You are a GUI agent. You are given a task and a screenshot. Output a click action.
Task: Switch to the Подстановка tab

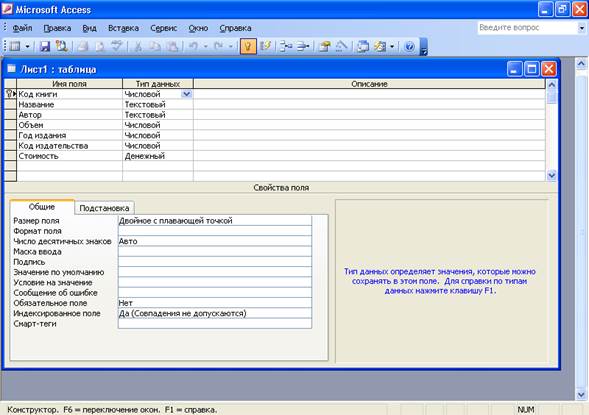click(104, 208)
